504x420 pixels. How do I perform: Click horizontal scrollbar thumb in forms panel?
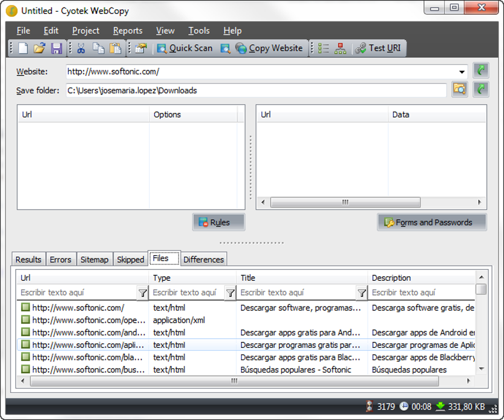tap(345, 202)
